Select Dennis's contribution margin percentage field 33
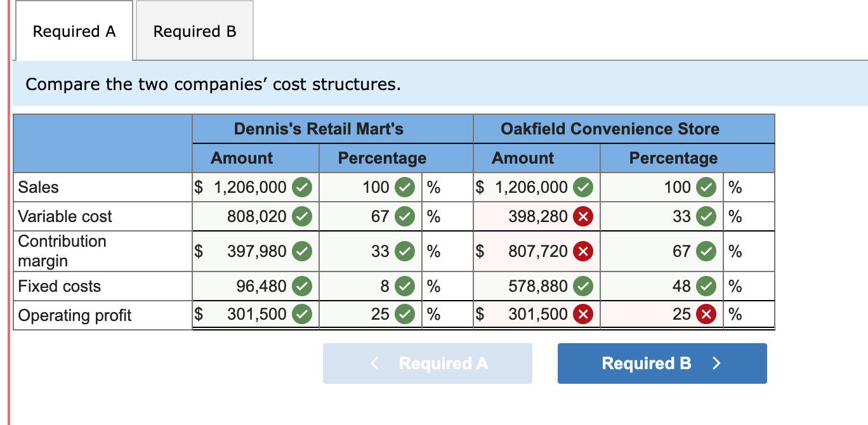The width and height of the screenshot is (868, 425). 371,252
